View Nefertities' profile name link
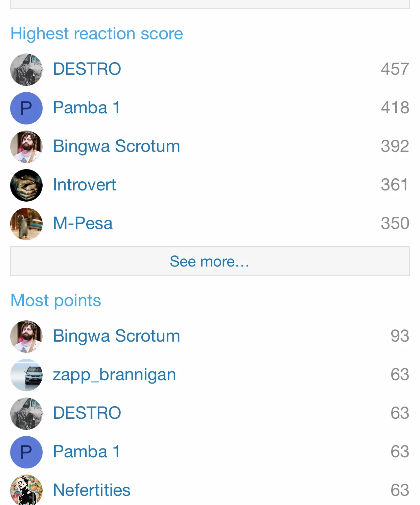The width and height of the screenshot is (420, 505). pos(92,490)
